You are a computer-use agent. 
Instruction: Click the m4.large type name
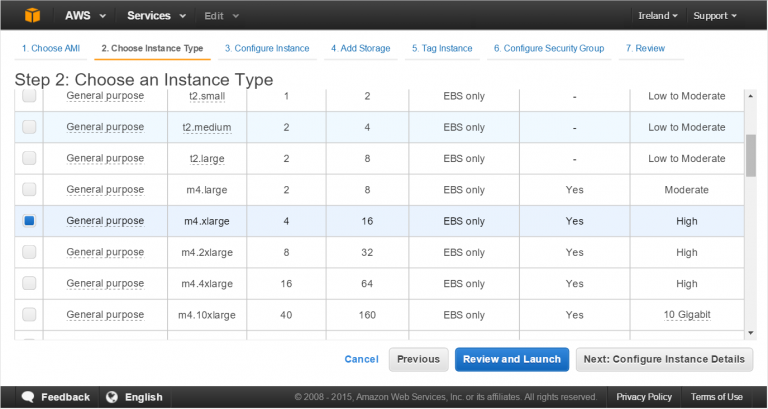(x=207, y=190)
